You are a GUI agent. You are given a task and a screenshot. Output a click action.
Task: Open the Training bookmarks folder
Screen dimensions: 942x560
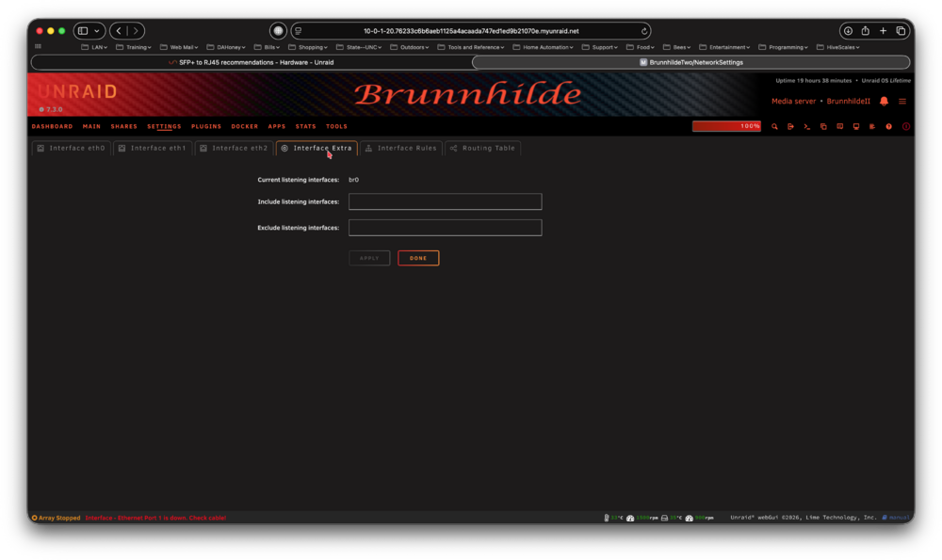click(134, 47)
